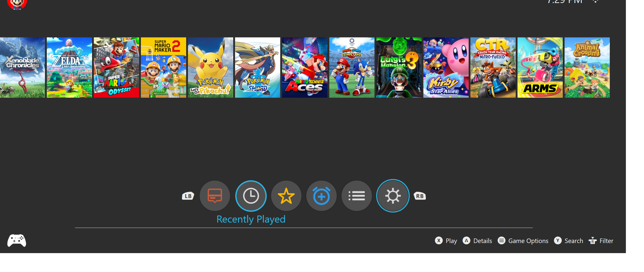The height and width of the screenshot is (272, 644).
Task: Select Xenoblade Chronicles game cover
Action: (22, 67)
